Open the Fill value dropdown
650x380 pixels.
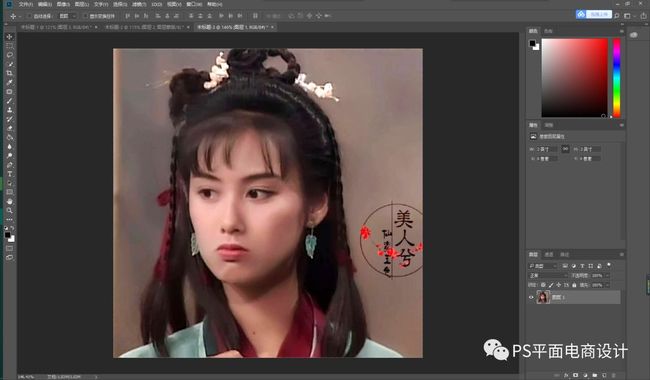pos(607,285)
